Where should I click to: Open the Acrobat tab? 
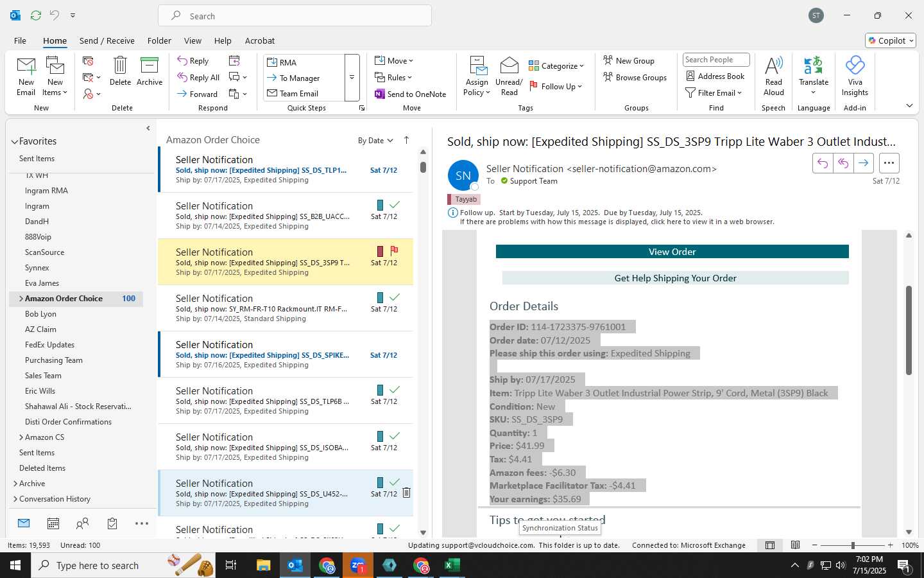[260, 40]
